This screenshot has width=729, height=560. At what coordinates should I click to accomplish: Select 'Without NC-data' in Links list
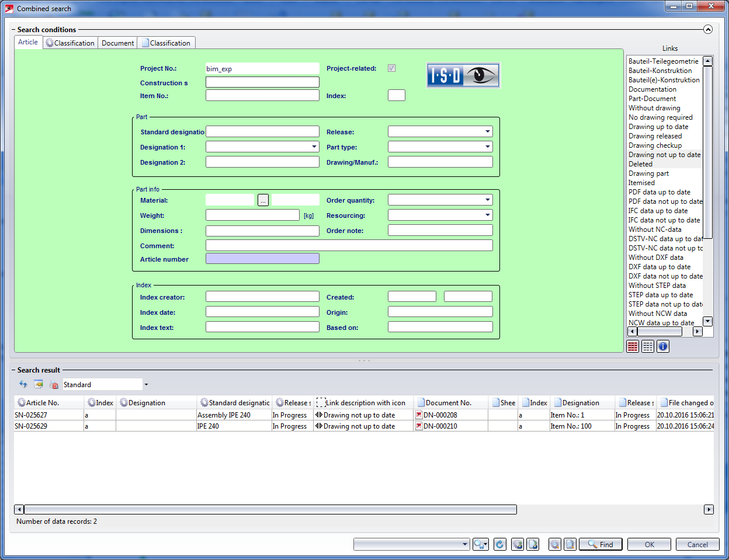[655, 229]
